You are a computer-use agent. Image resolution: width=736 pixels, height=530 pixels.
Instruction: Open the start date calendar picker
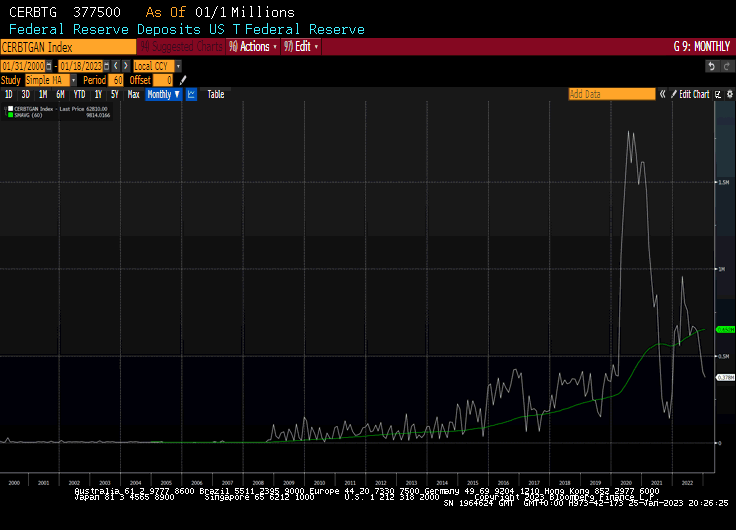click(50, 66)
